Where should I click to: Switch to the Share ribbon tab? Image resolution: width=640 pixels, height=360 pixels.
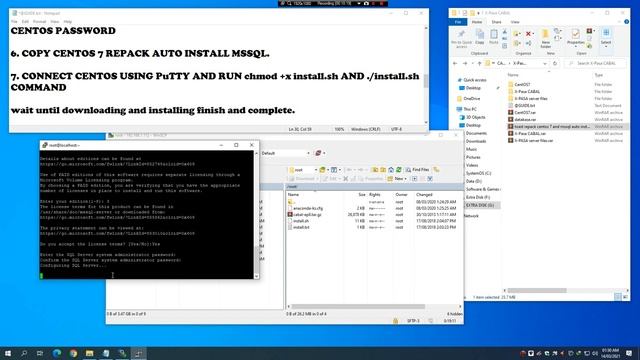pos(496,22)
